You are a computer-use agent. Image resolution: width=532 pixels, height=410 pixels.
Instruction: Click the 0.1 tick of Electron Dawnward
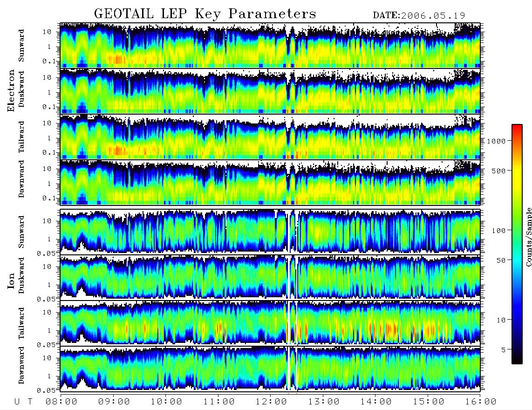49,198
